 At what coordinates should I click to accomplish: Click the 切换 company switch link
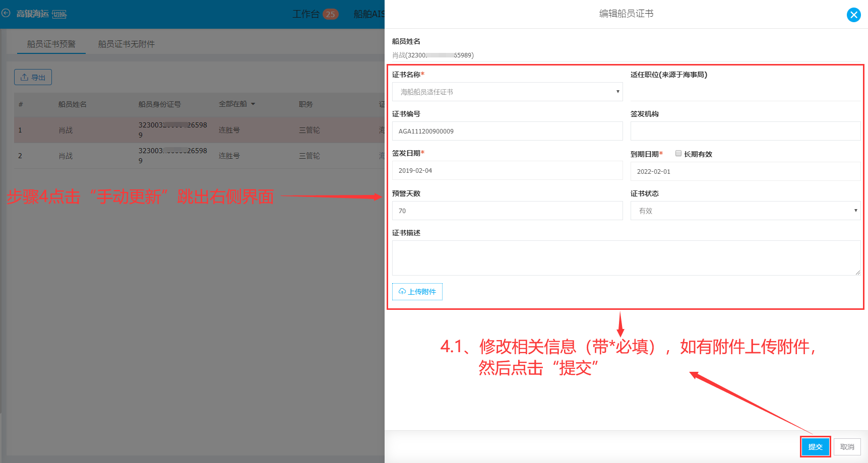coord(59,15)
